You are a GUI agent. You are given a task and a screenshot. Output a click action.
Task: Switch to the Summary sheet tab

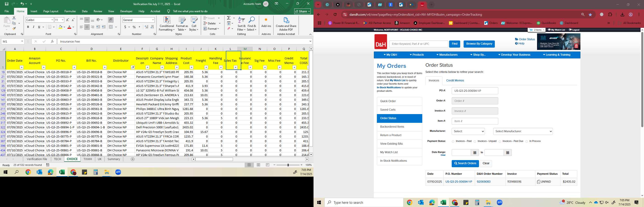pos(114,159)
